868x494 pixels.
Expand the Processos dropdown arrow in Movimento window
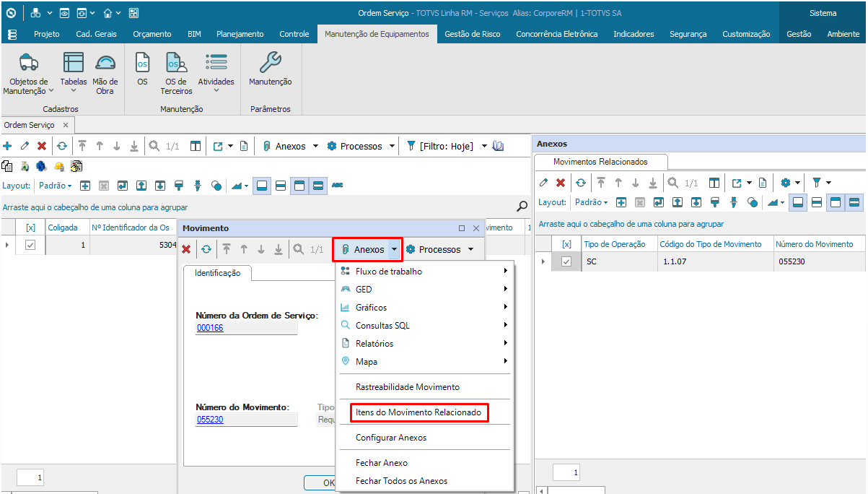pos(470,249)
